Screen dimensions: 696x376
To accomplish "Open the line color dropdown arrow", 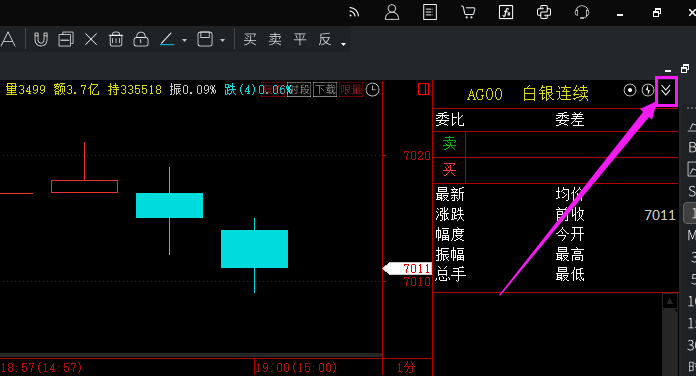I will click(184, 40).
